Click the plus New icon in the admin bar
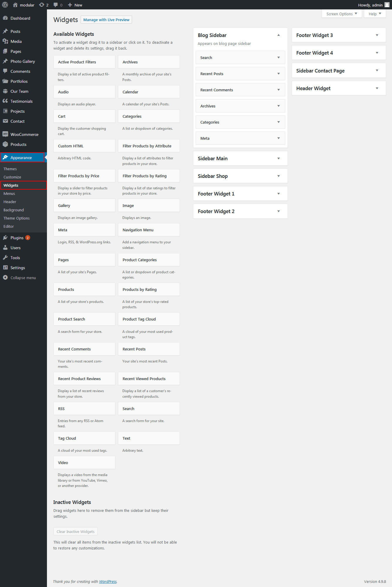This screenshot has width=392, height=587. coord(70,5)
